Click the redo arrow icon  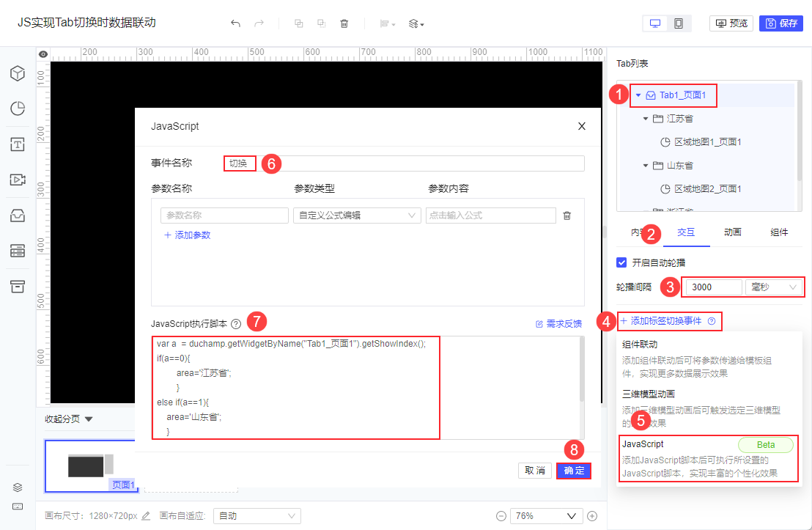coord(259,23)
